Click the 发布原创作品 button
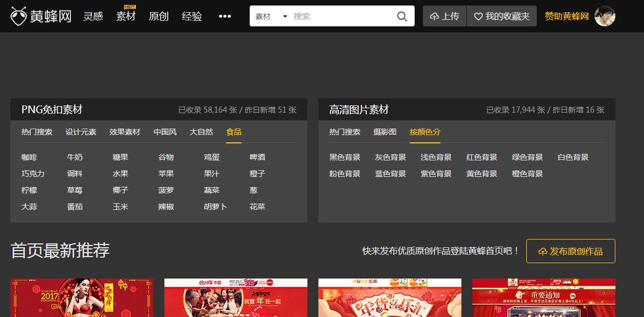The height and width of the screenshot is (317, 644). coord(570,251)
